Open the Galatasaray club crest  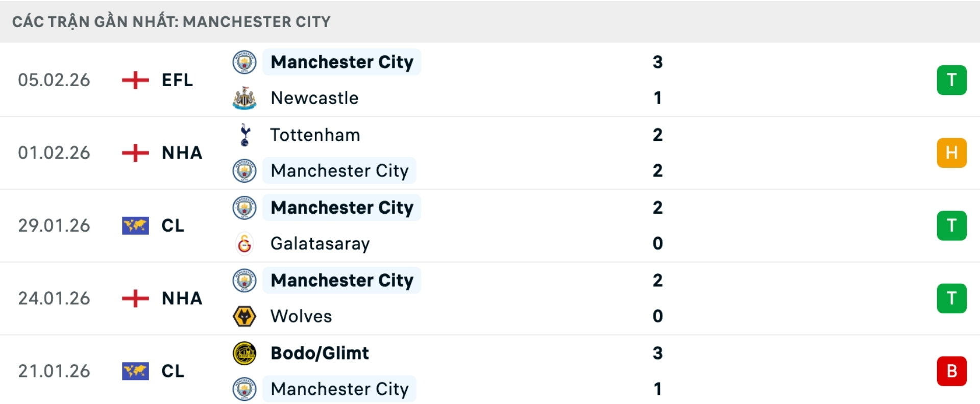click(244, 243)
